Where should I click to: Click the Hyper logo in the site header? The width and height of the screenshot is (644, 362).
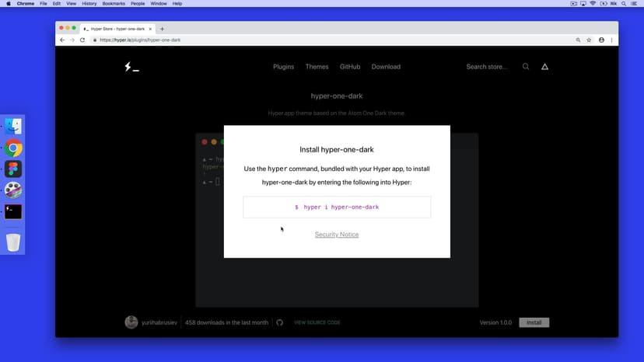(131, 67)
